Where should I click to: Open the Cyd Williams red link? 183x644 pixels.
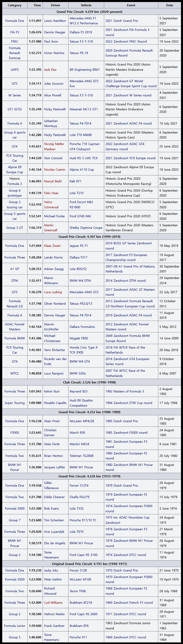53,603
